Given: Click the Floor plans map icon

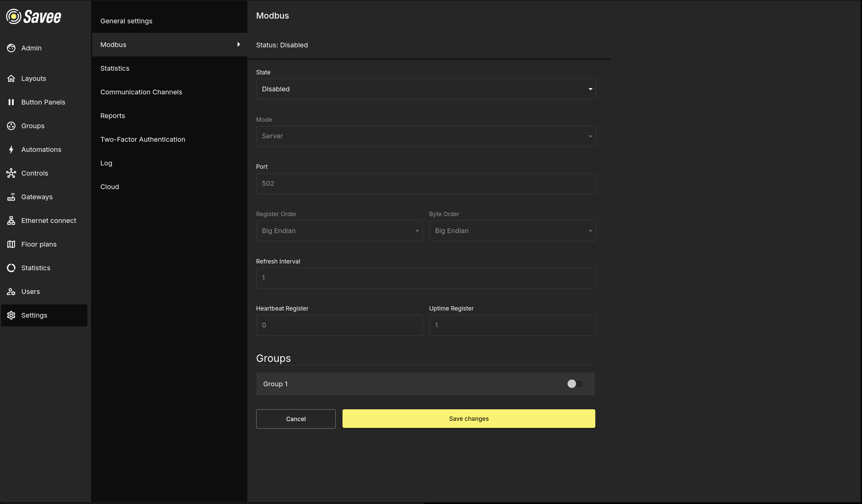Looking at the screenshot, I should pos(11,244).
